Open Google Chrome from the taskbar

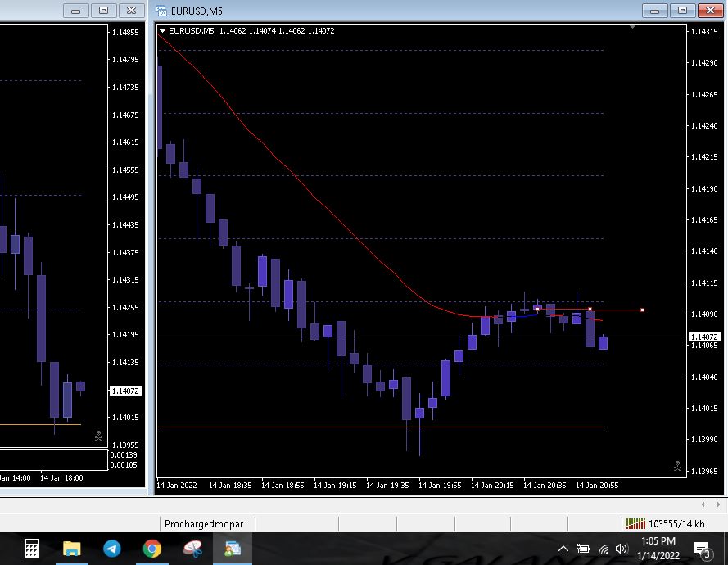pos(152,549)
